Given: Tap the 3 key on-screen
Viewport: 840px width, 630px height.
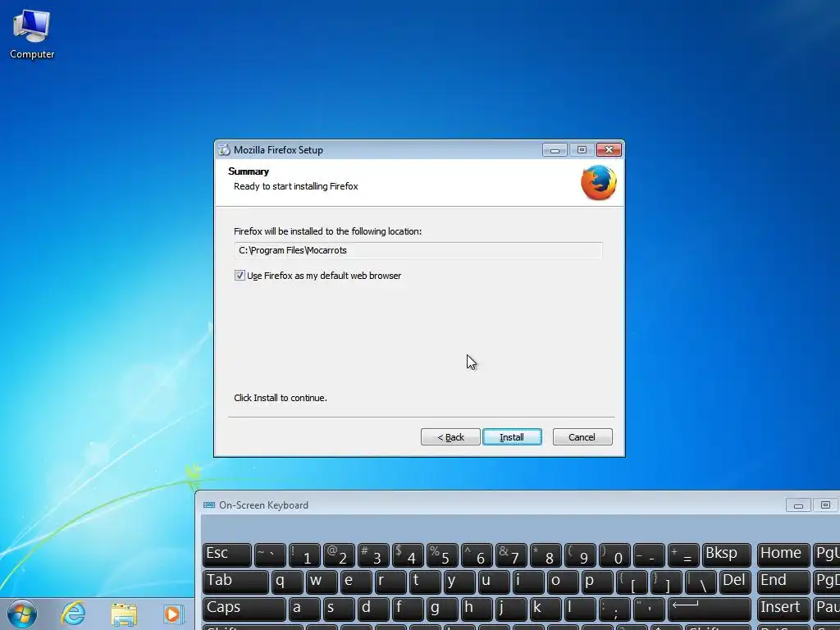Looking at the screenshot, I should coord(373,555).
